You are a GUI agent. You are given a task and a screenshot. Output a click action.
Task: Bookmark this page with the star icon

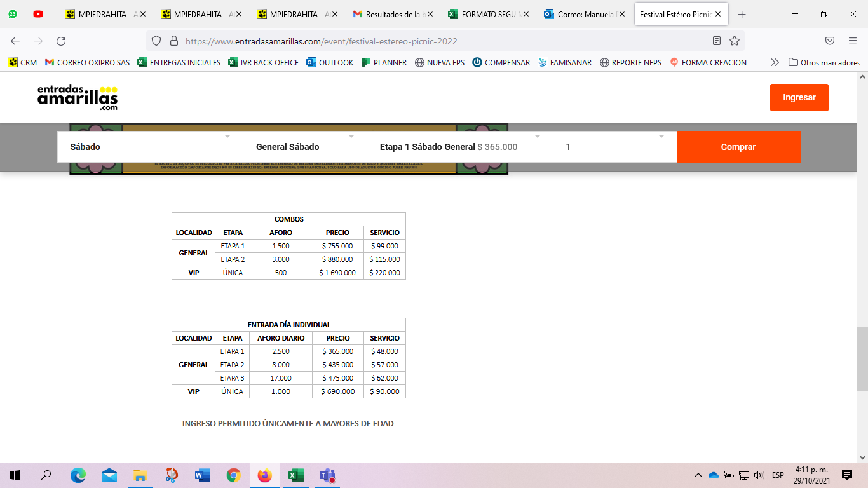click(x=735, y=41)
